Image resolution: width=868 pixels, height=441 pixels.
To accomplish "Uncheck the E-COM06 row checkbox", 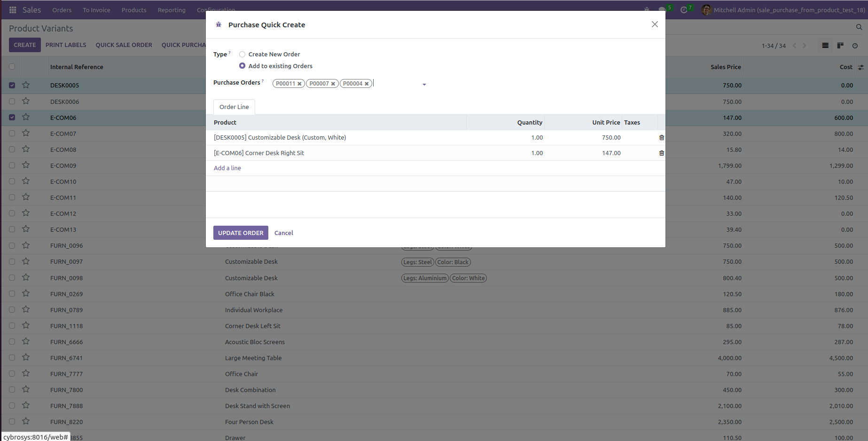I will tap(12, 117).
